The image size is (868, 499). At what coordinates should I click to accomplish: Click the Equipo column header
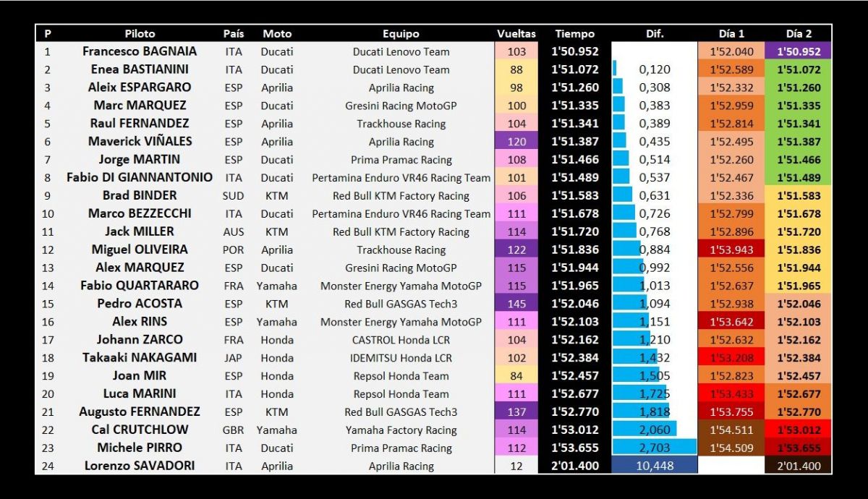[x=401, y=33]
